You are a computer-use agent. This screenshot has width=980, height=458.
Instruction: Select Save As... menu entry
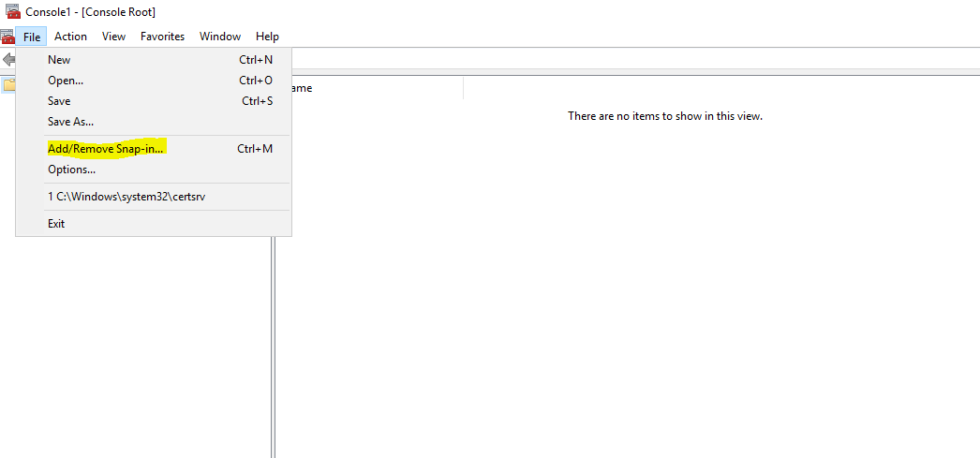[70, 122]
